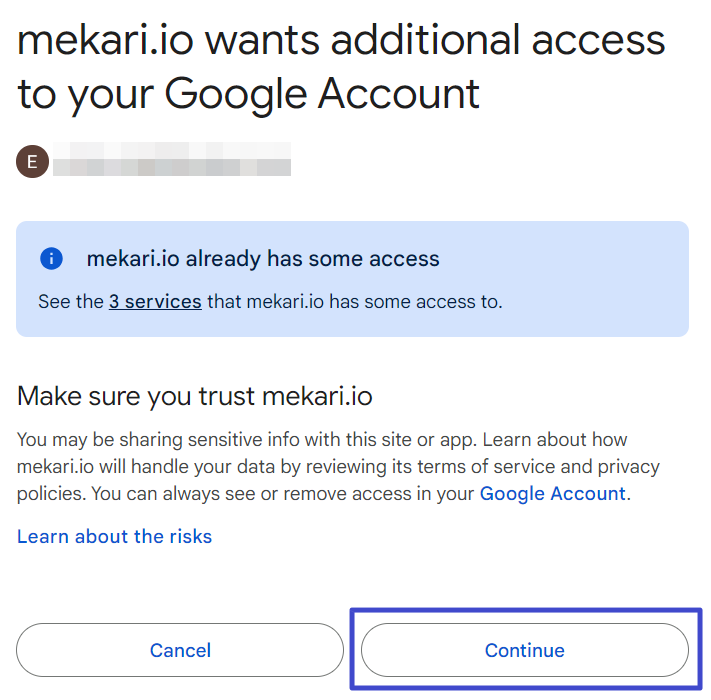This screenshot has height=700, width=711.
Task: Click the blue info circle icon
Action: click(51, 259)
